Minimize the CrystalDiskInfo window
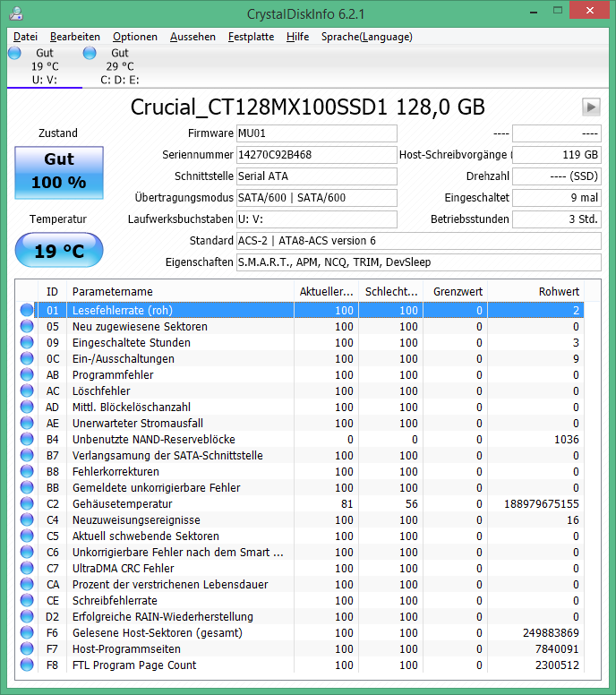616x695 pixels. pyautogui.click(x=534, y=11)
